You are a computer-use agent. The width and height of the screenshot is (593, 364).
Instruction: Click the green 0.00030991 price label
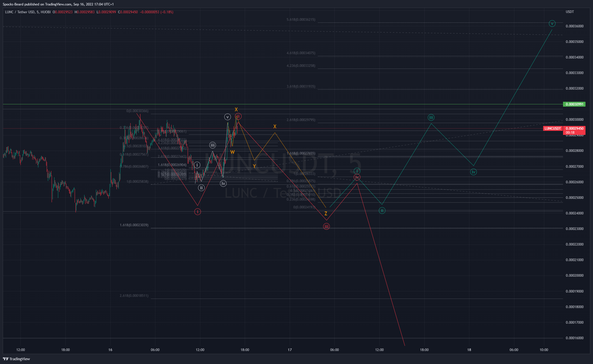point(574,104)
